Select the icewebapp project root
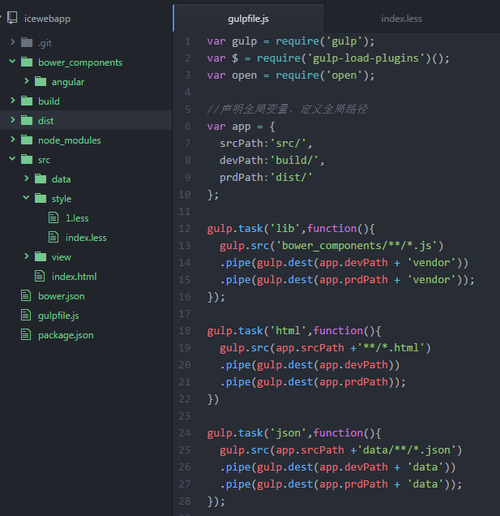The height and width of the screenshot is (516, 500). click(x=47, y=18)
